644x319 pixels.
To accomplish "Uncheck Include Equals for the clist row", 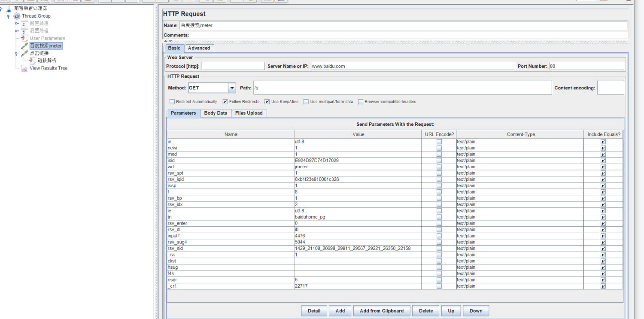I will (603, 261).
